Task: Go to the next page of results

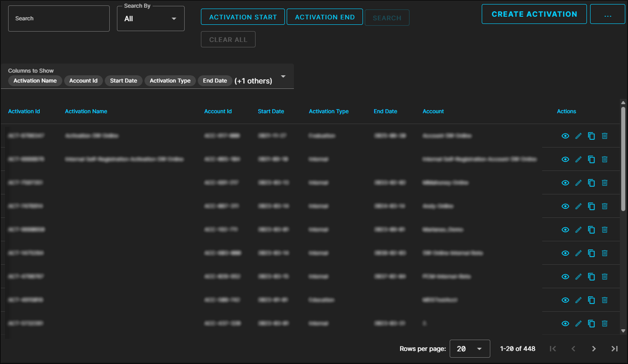Action: 594,349
